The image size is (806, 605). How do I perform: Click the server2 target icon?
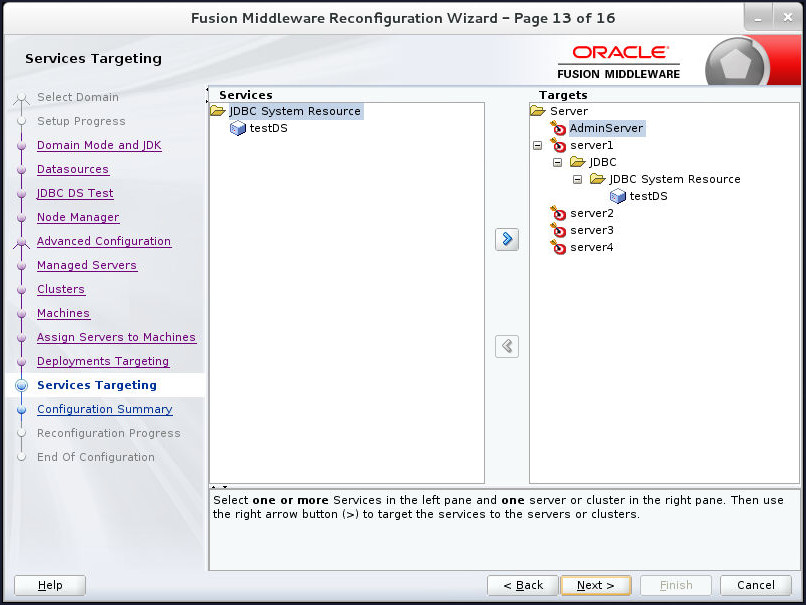558,213
